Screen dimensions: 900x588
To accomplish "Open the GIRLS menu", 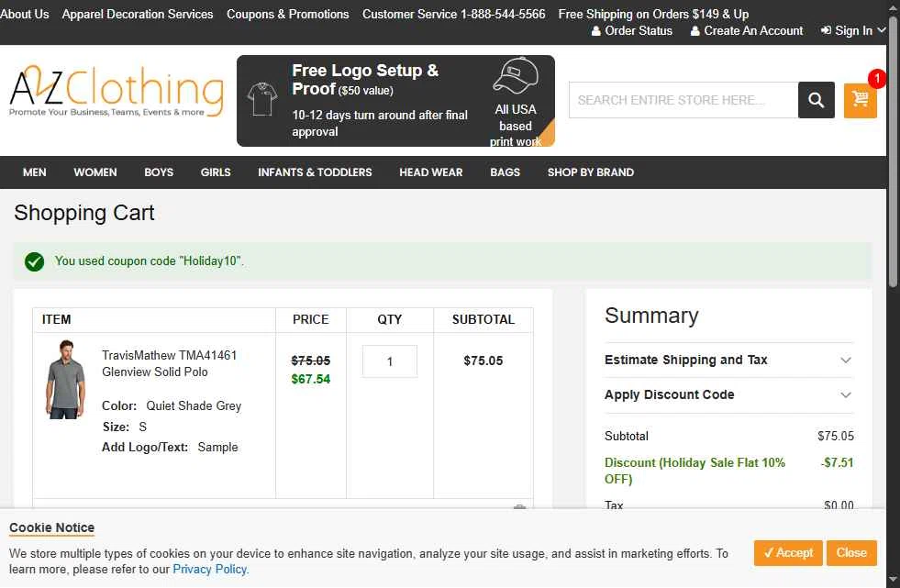I will coord(216,172).
